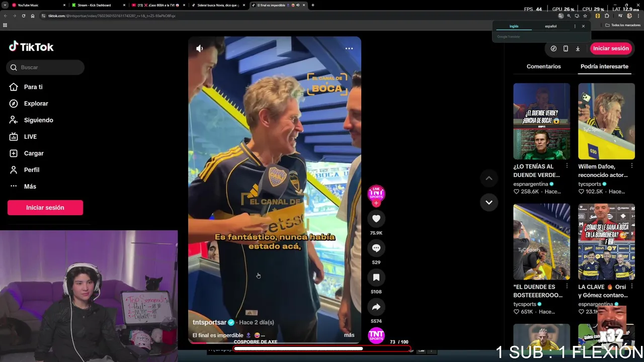Go back in browser history

(x=5, y=16)
